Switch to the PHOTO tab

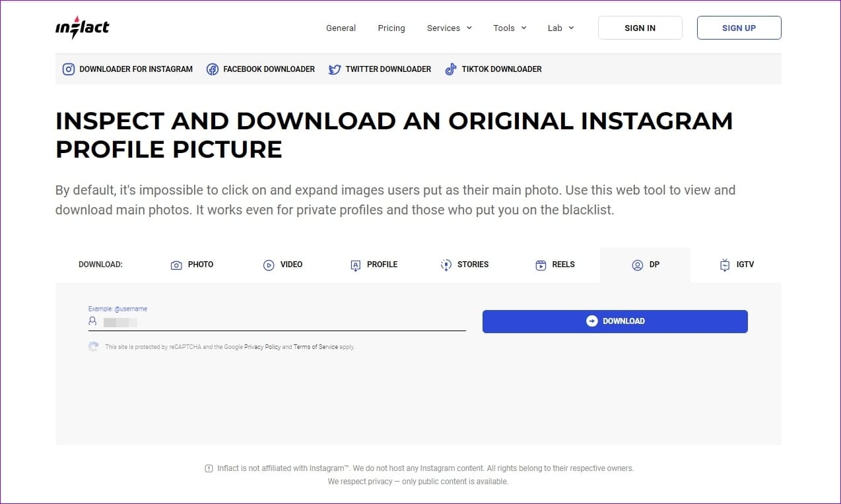(192, 265)
